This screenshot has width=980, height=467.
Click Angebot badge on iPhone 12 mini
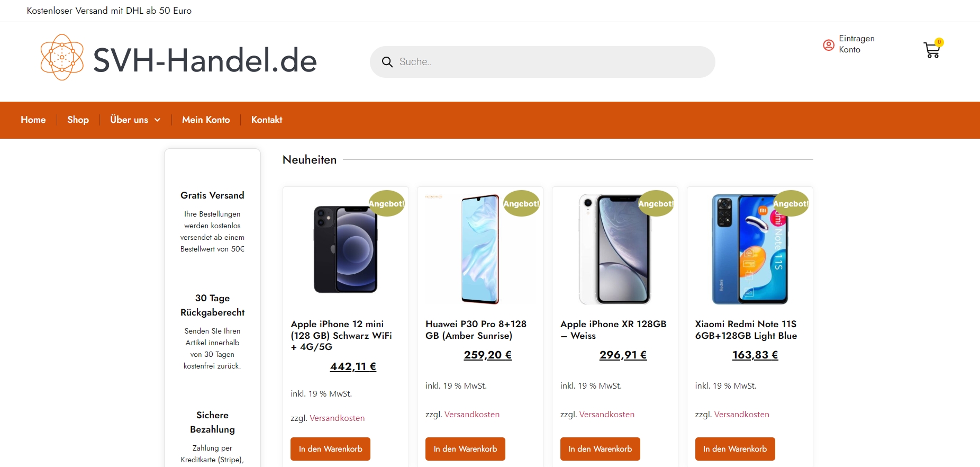pos(387,203)
